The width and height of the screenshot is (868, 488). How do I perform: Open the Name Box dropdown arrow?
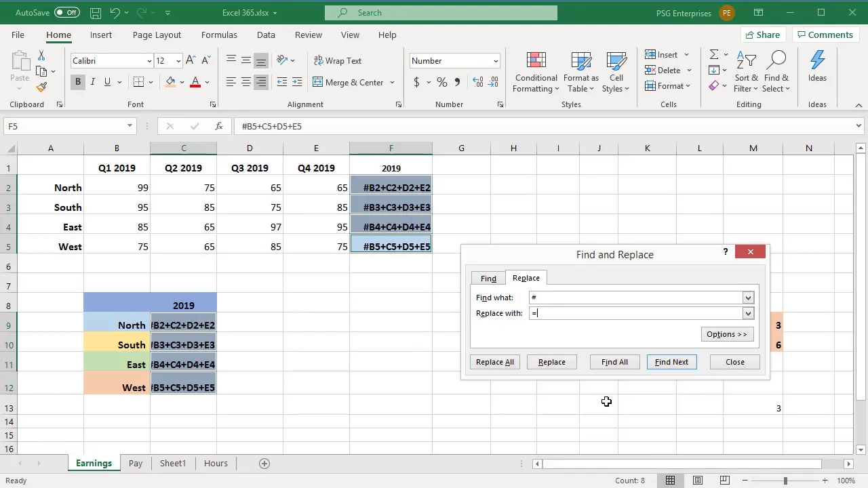(130, 126)
